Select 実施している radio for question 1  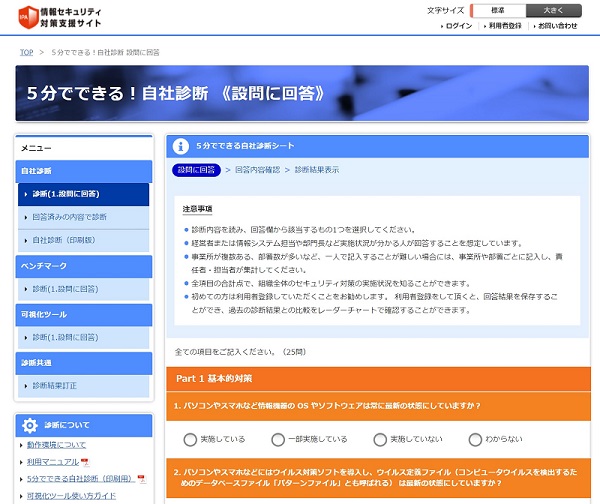pyautogui.click(x=191, y=439)
